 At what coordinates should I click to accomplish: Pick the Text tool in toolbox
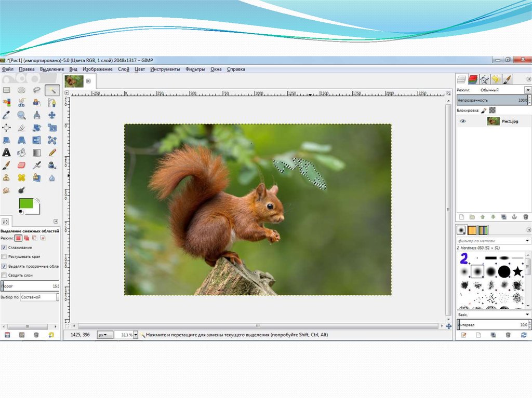point(7,153)
